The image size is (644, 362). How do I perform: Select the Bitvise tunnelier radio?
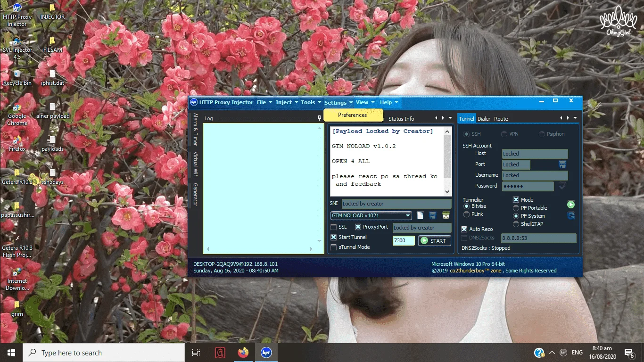point(466,206)
